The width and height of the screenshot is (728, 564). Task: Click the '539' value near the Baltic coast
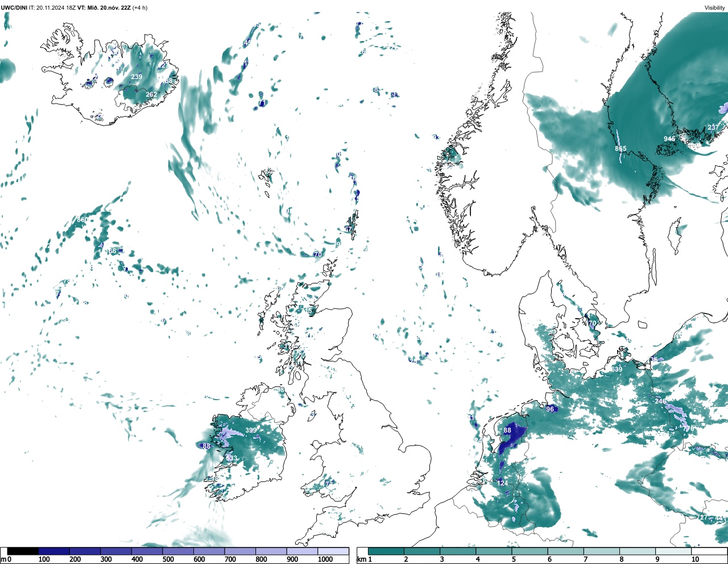(x=617, y=369)
